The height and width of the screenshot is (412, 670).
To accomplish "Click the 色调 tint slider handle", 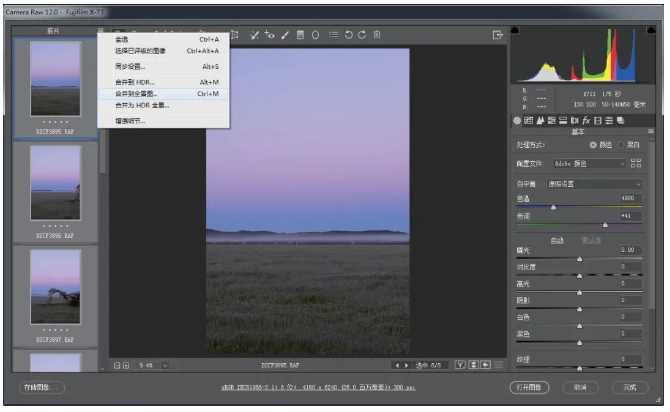I will [x=605, y=225].
